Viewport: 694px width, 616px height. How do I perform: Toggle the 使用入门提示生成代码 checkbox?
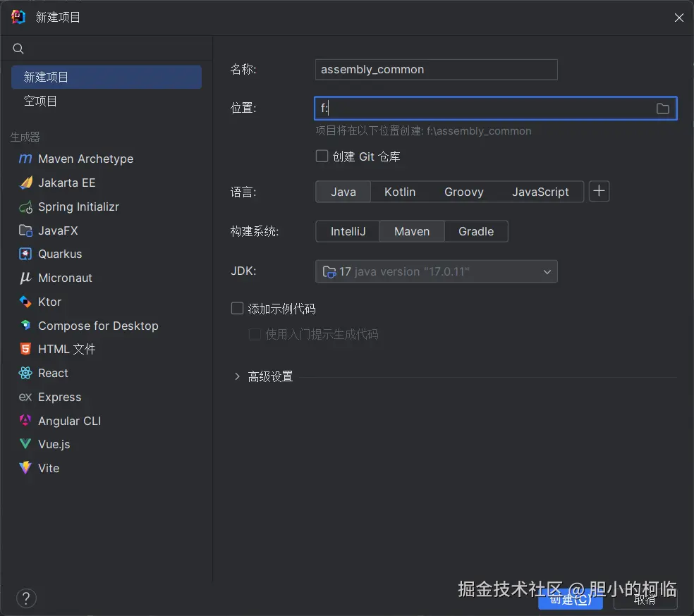[255, 334]
